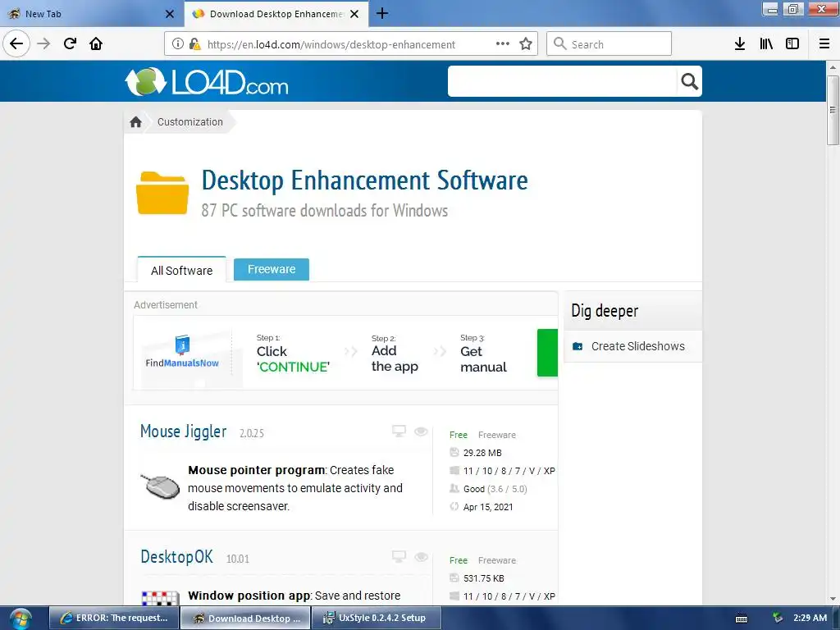Viewport: 840px width, 630px height.
Task: Click eye icon in DesktopOK row
Action: 421,557
